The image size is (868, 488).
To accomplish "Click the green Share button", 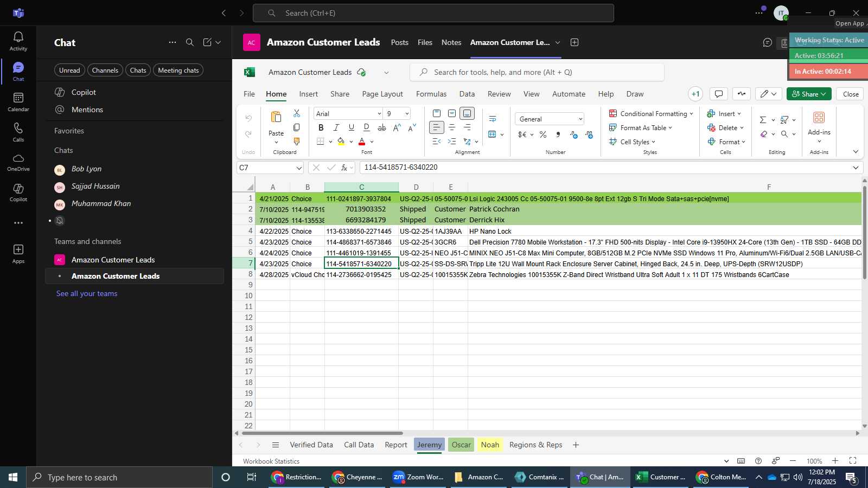I will coord(809,94).
